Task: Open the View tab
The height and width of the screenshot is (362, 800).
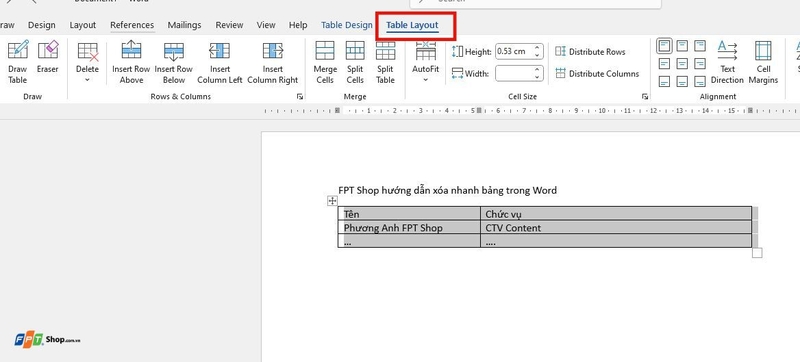Action: pyautogui.click(x=266, y=25)
